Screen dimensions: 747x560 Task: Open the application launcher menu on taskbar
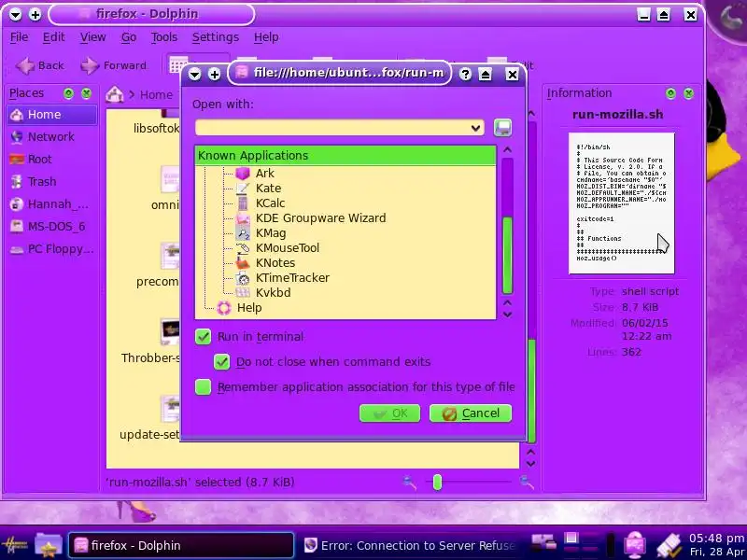[15, 545]
